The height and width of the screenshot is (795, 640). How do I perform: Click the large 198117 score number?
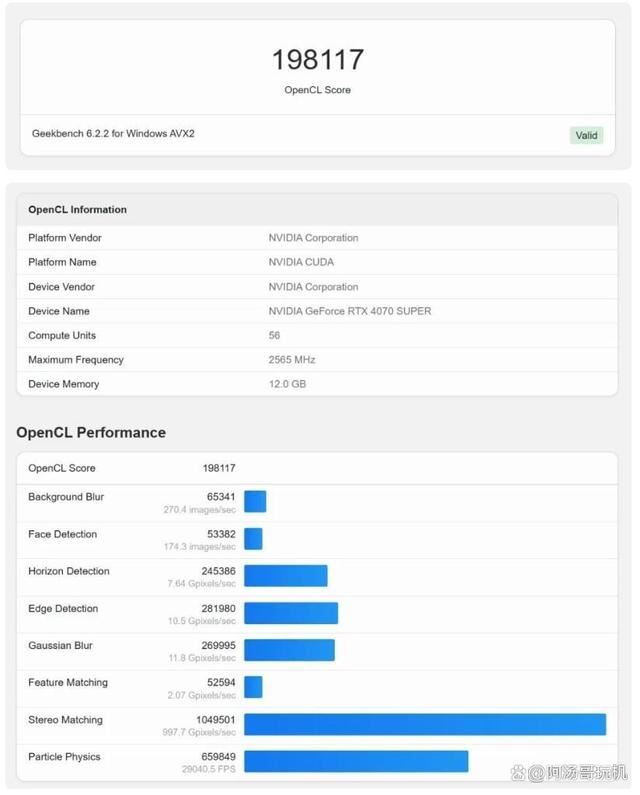[317, 60]
